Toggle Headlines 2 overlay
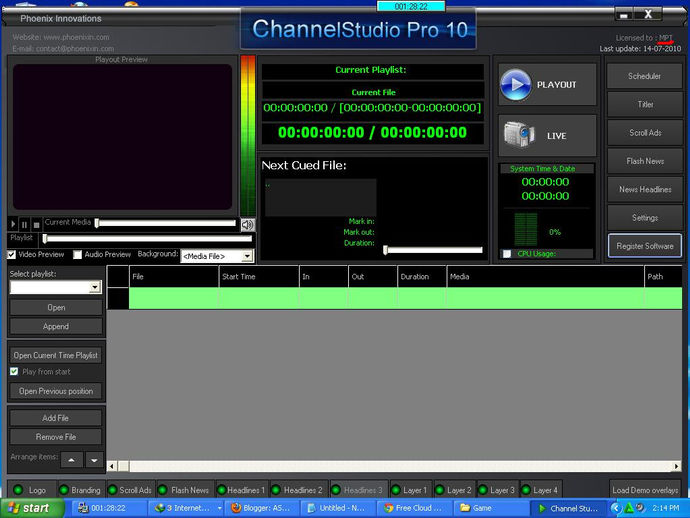 click(276, 490)
